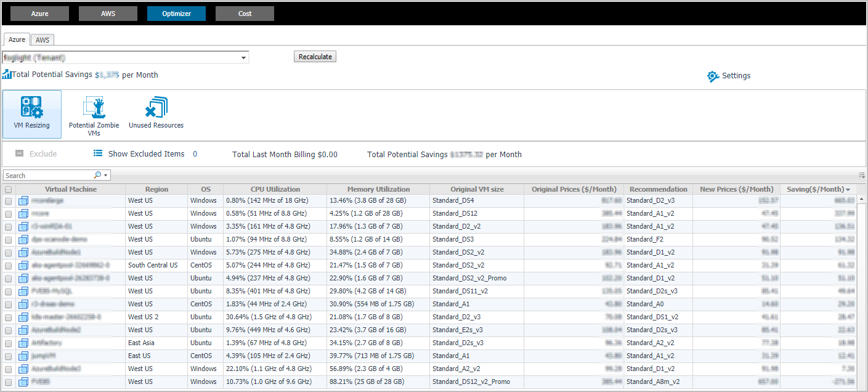Select the VM Resizing icon
The width and height of the screenshot is (868, 392).
point(32,107)
